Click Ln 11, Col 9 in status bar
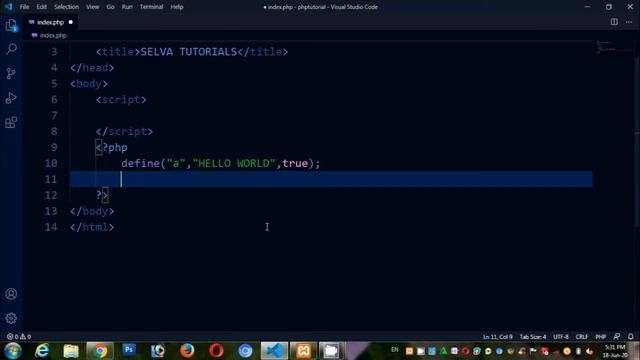This screenshot has width=640, height=360. (x=498, y=337)
